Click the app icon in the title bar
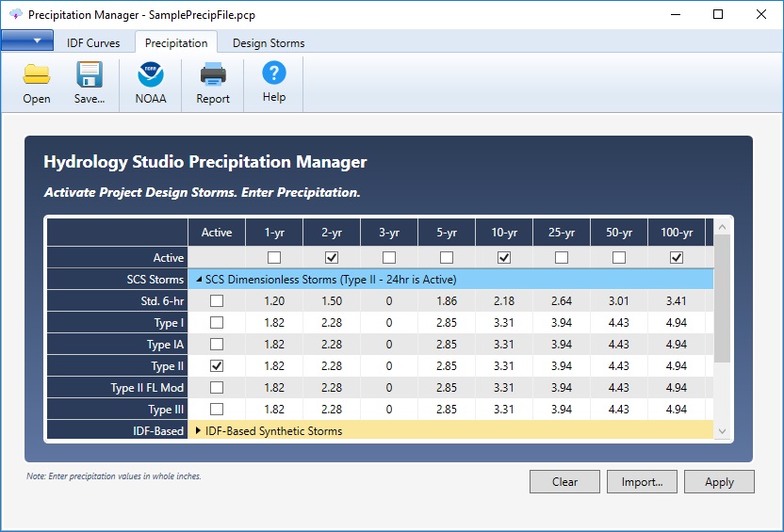The width and height of the screenshot is (784, 532). pos(15,14)
